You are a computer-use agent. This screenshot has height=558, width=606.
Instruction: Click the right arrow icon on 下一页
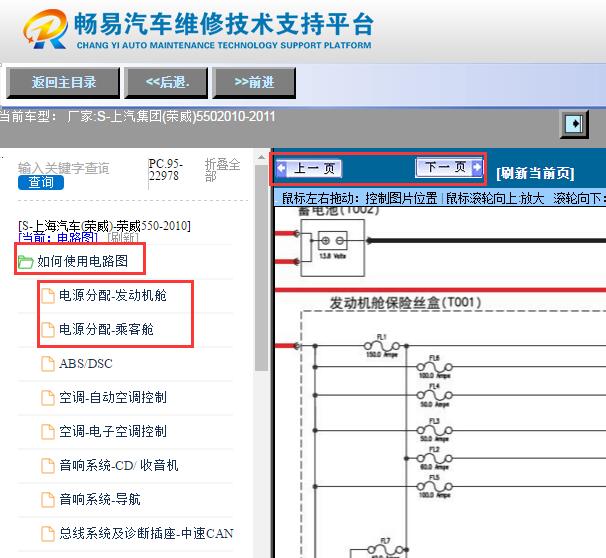click(477, 167)
